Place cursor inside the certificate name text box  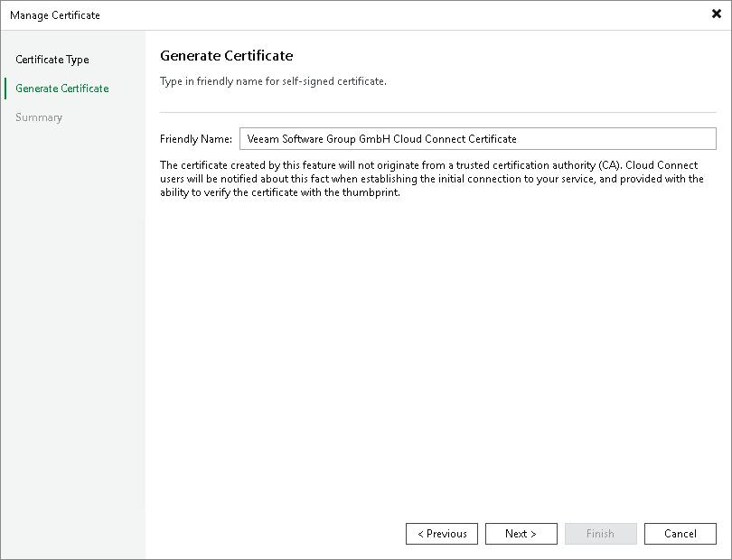(477, 138)
